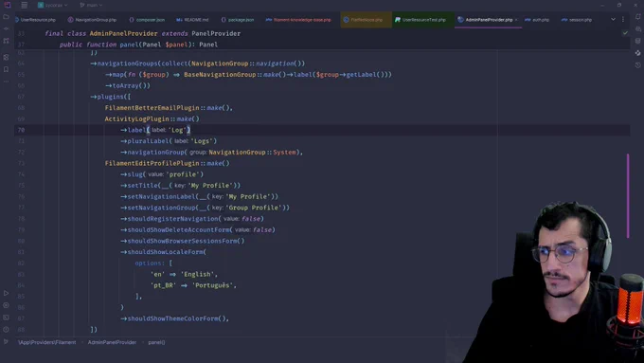Open the Bookmarks tool window
The width and height of the screenshot is (644, 363).
6,69
